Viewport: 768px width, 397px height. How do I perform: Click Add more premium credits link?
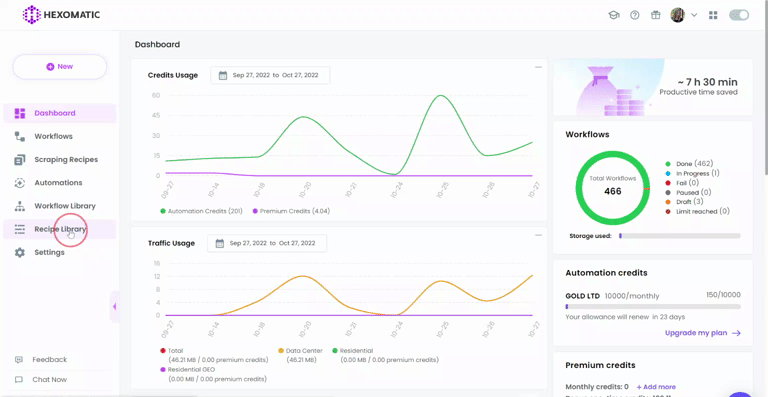(656, 387)
